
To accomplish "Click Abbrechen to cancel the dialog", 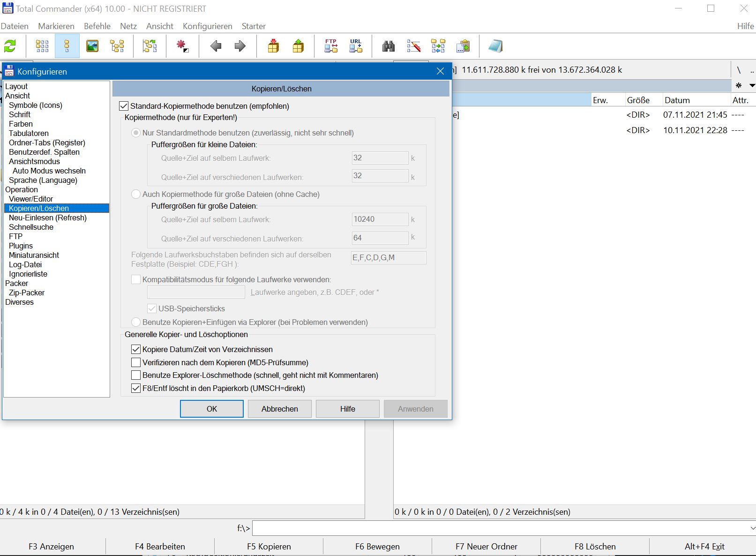I will (x=280, y=409).
